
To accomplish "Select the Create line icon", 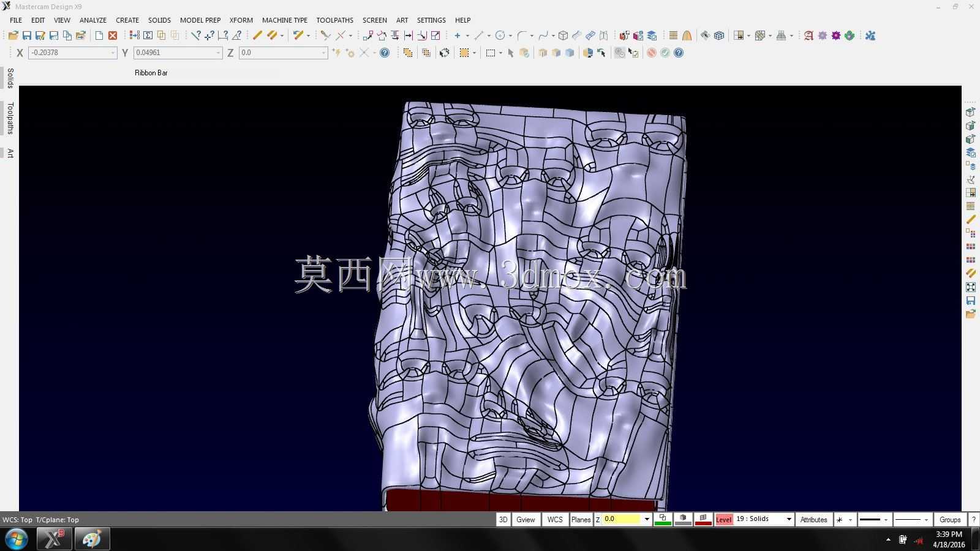I will tap(479, 36).
